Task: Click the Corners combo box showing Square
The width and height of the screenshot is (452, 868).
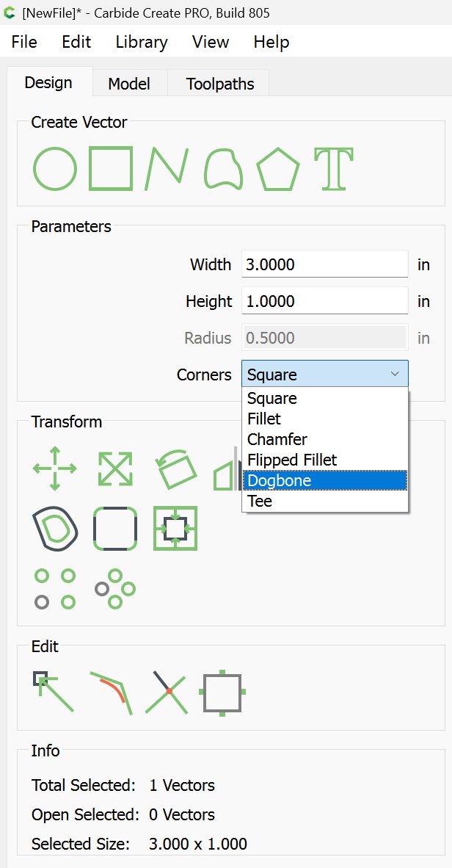Action: coord(324,375)
